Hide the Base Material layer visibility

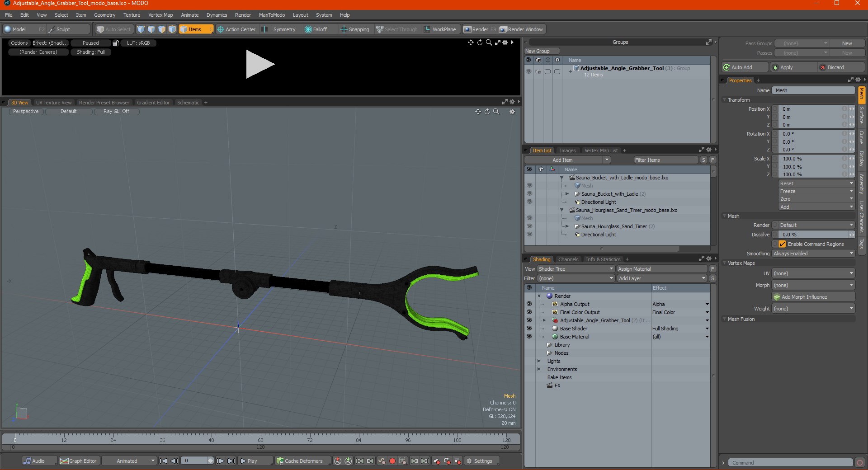529,337
